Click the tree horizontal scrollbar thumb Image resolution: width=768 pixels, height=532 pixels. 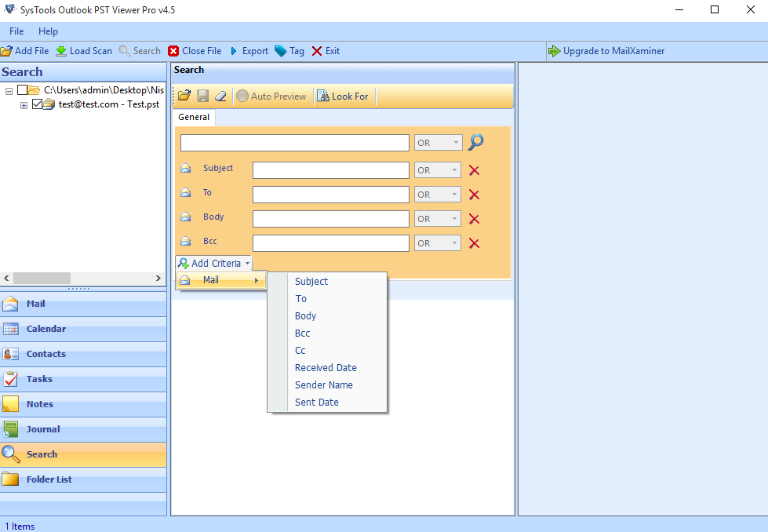tap(42, 279)
